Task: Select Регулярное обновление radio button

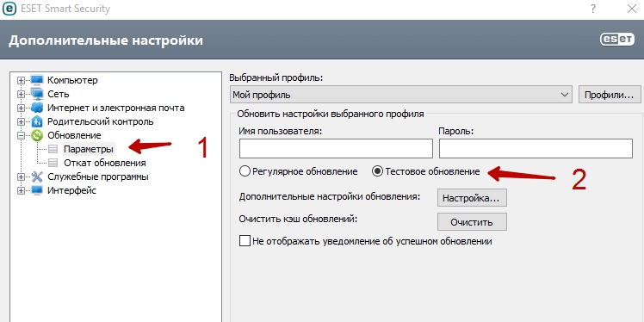Action: click(x=245, y=171)
